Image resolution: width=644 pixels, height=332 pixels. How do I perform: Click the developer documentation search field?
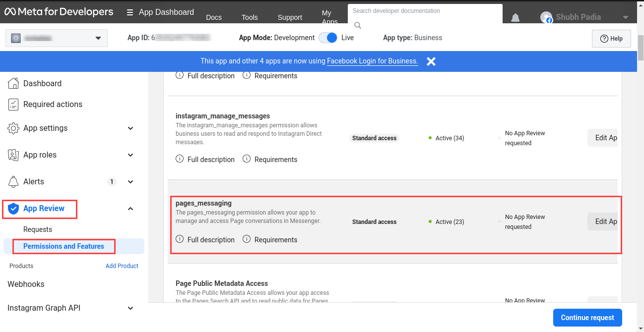425,10
